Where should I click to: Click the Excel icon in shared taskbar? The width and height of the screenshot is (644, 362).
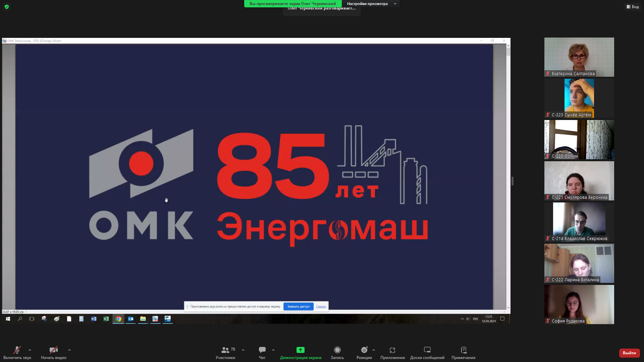(x=106, y=319)
